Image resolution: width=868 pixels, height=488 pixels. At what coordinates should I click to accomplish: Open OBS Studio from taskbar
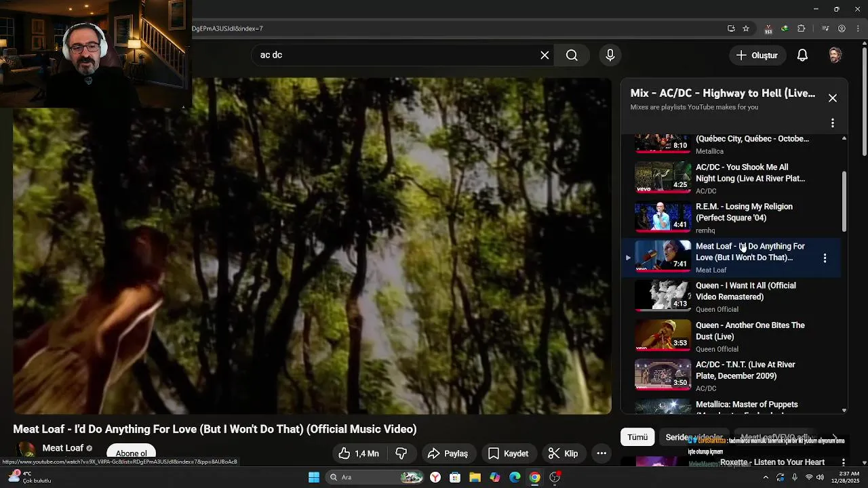pyautogui.click(x=555, y=477)
